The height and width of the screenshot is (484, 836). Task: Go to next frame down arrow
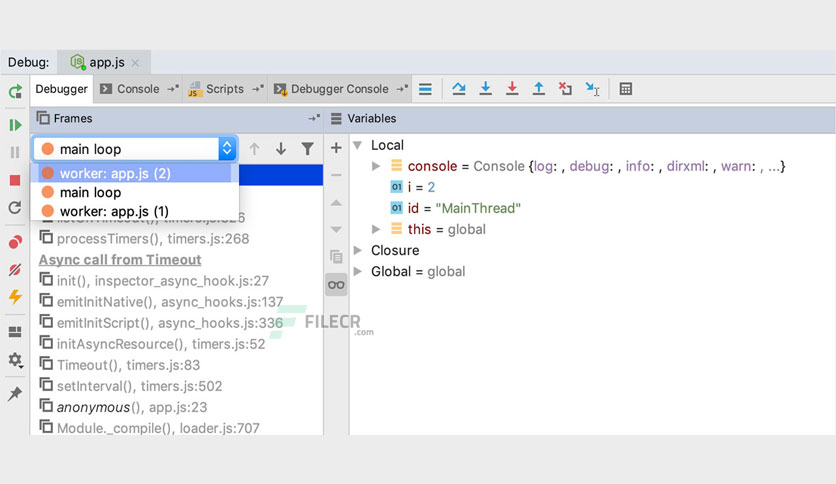tap(281, 149)
